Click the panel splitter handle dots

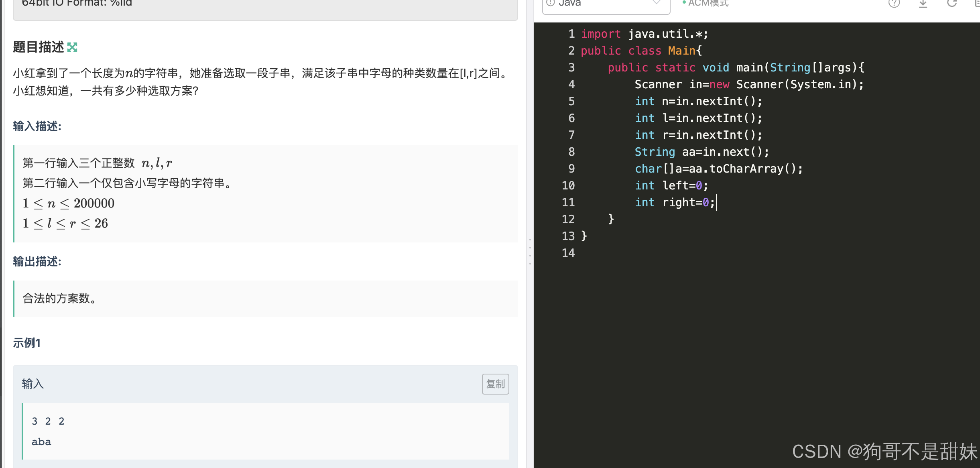click(x=530, y=251)
